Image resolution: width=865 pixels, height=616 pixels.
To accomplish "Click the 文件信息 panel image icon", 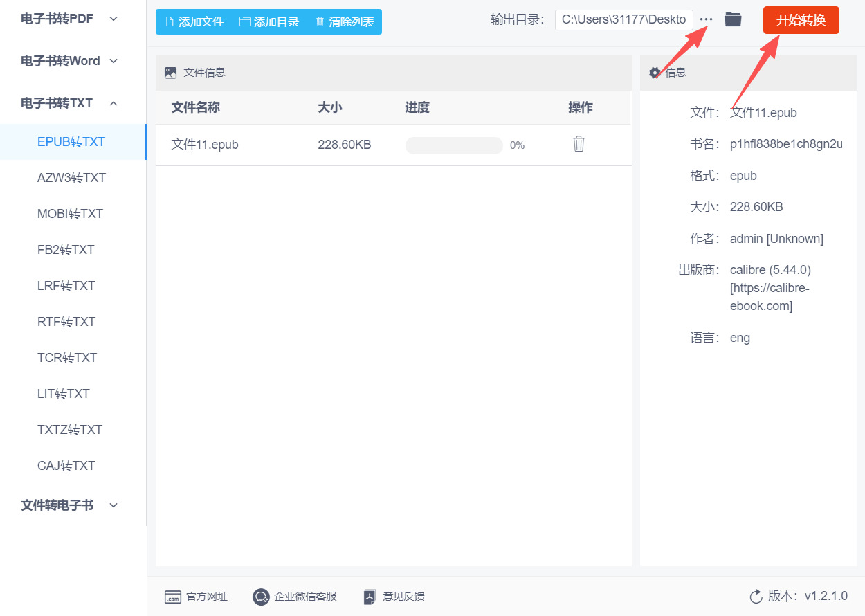I will [170, 73].
